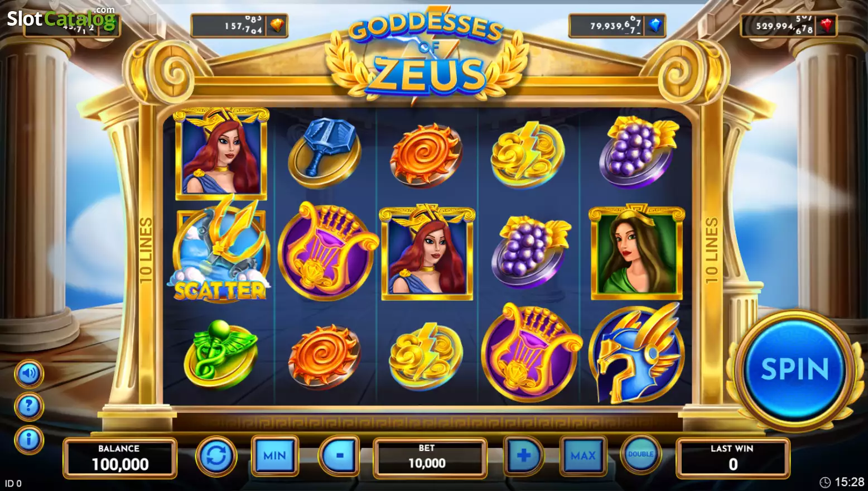Click the green-dressed goddess portrait symbol
The width and height of the screenshot is (868, 491).
tap(636, 251)
